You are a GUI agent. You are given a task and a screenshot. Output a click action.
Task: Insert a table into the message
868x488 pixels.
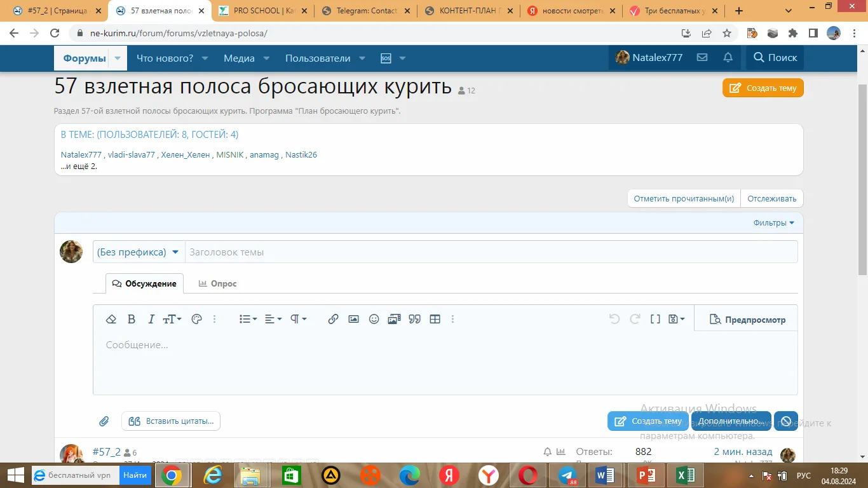pyautogui.click(x=435, y=319)
